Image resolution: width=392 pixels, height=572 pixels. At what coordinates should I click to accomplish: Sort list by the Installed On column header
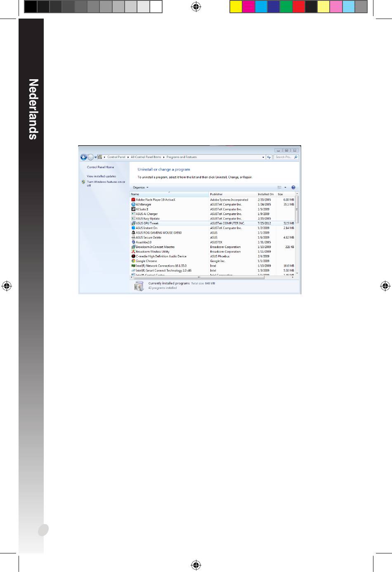266,194
